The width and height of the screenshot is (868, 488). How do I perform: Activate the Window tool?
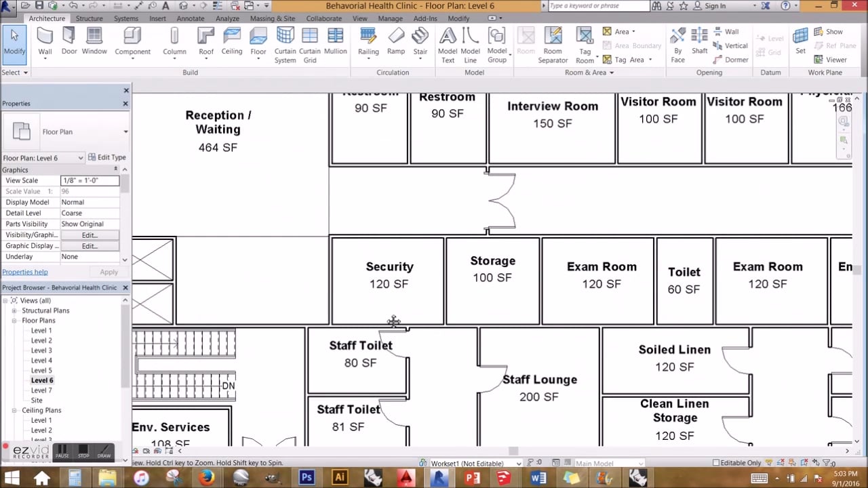click(x=94, y=42)
